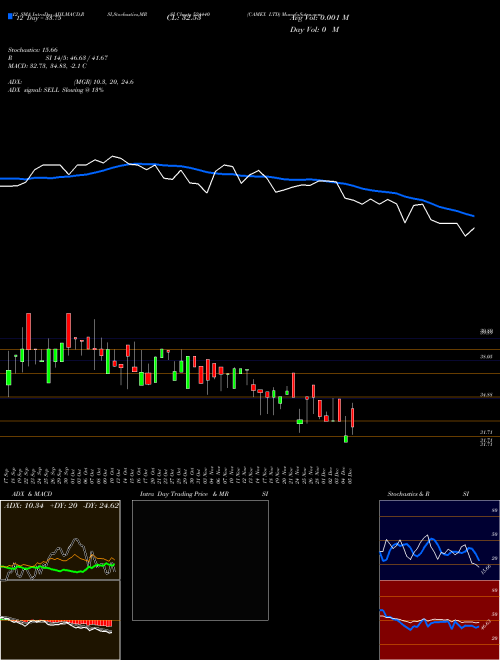Click the MACD histogram panel with red bars
The height and width of the screenshot is (660, 500).
point(60,620)
